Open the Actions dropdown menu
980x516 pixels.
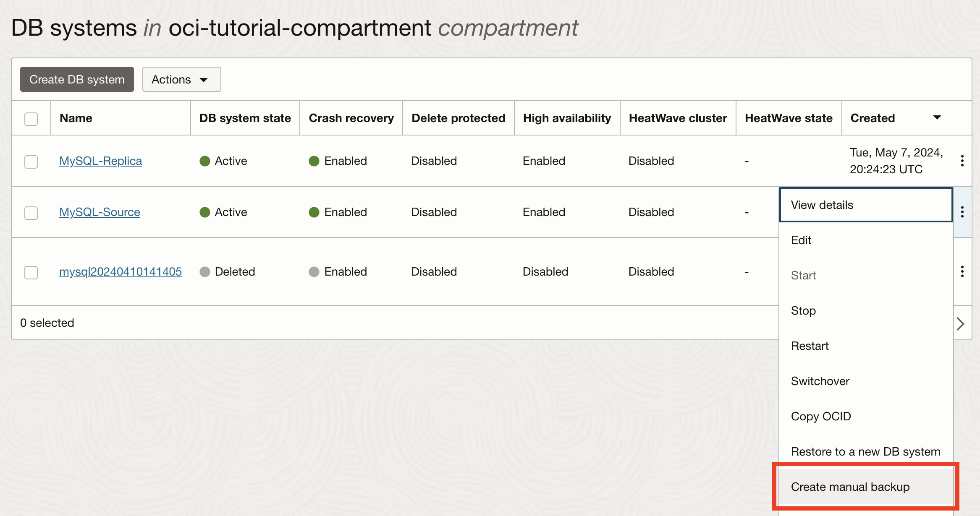[181, 79]
